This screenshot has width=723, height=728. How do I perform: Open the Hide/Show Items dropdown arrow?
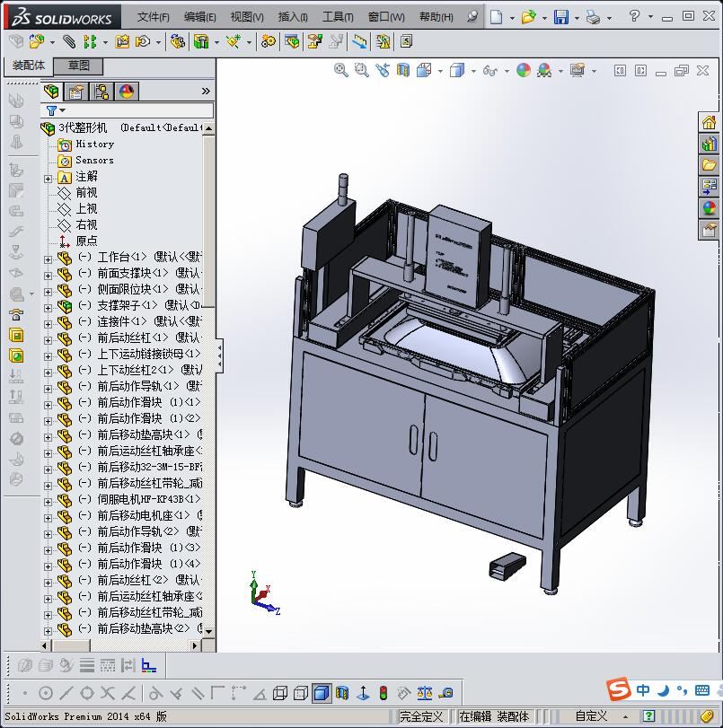pos(507,72)
